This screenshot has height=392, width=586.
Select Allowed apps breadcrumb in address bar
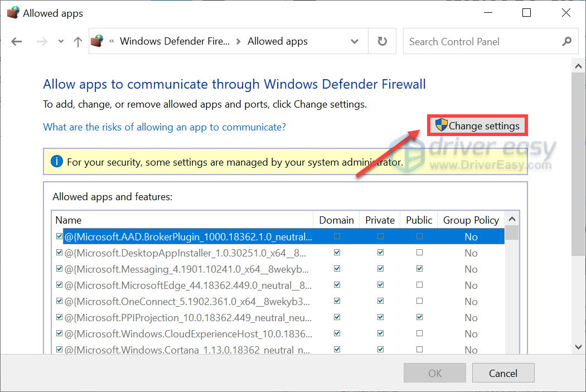tap(278, 41)
